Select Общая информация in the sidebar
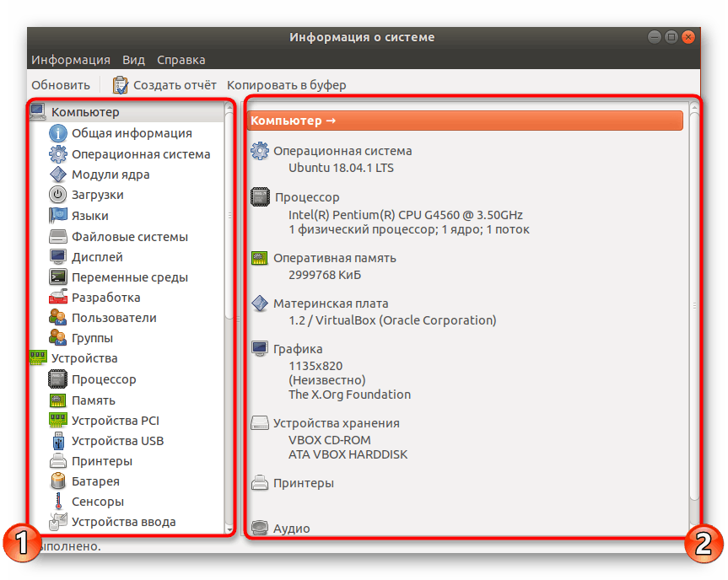The image size is (728, 580). coord(132,133)
